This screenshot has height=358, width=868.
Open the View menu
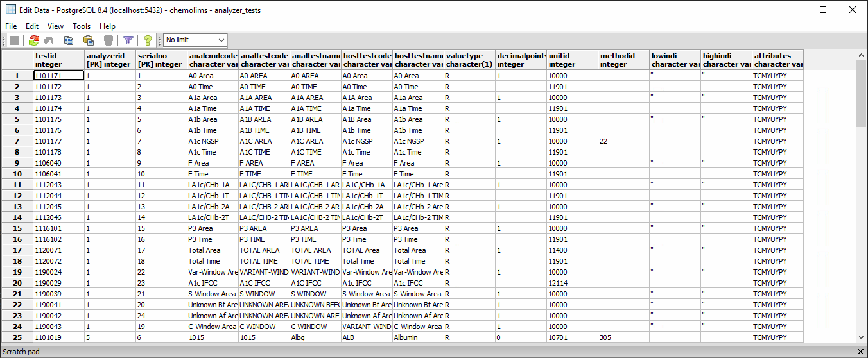pos(56,26)
